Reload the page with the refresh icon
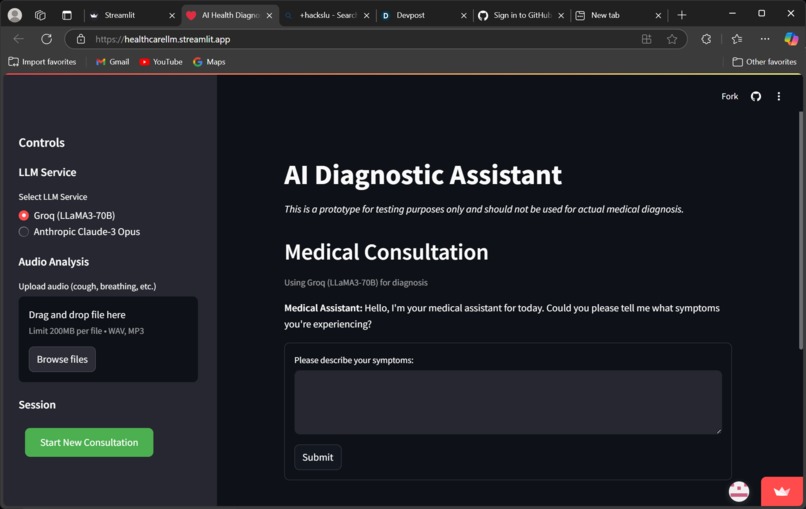The image size is (806, 509). (x=47, y=39)
